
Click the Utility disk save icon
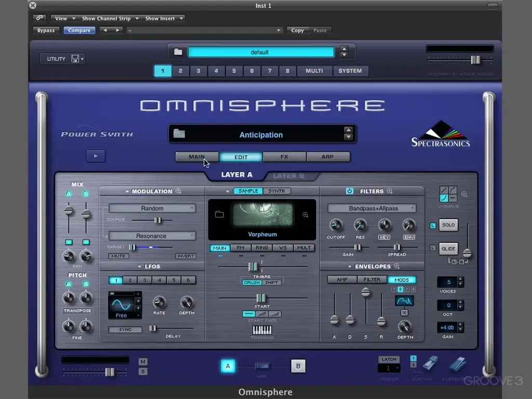(75, 59)
